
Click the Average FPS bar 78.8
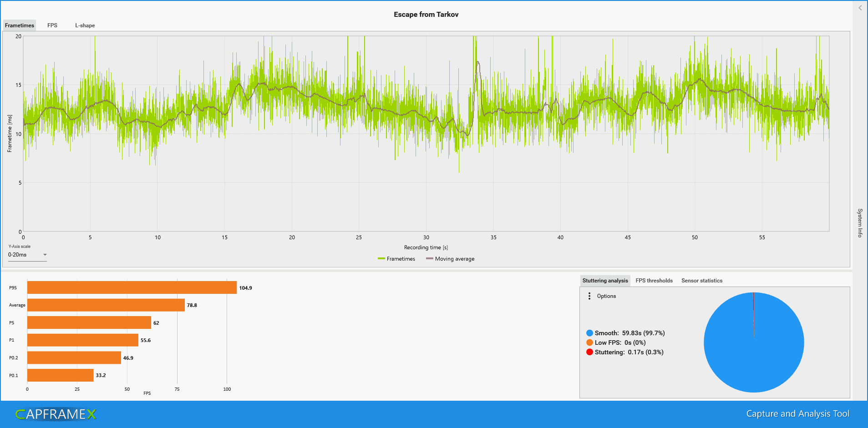pos(106,305)
